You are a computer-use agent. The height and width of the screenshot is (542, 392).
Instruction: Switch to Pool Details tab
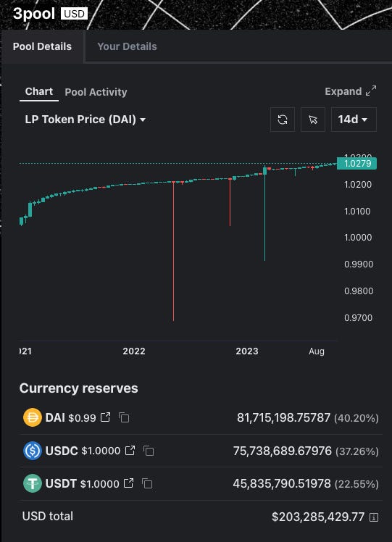(42, 46)
